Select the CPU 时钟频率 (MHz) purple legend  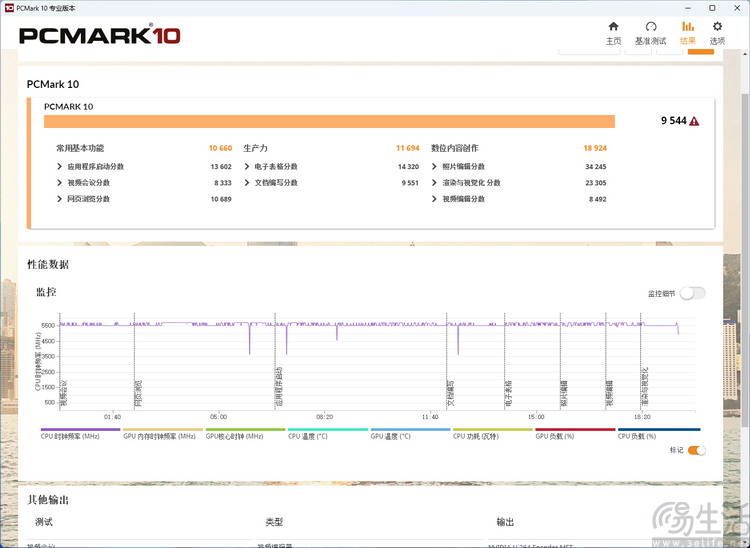tap(80, 434)
